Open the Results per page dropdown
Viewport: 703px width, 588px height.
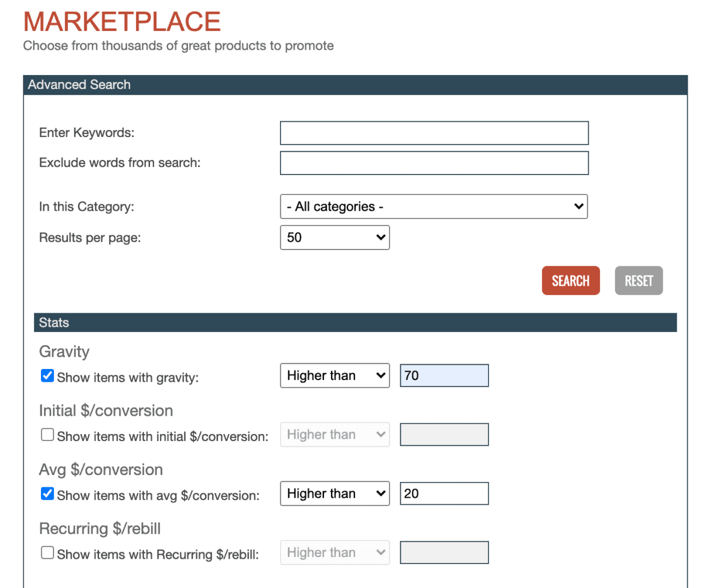(x=335, y=237)
